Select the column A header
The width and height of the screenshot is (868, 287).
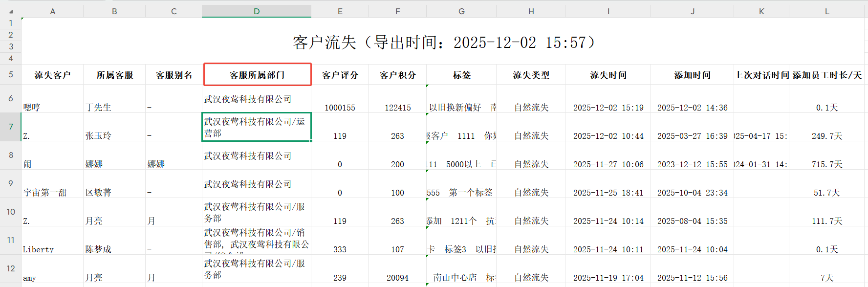coord(52,11)
